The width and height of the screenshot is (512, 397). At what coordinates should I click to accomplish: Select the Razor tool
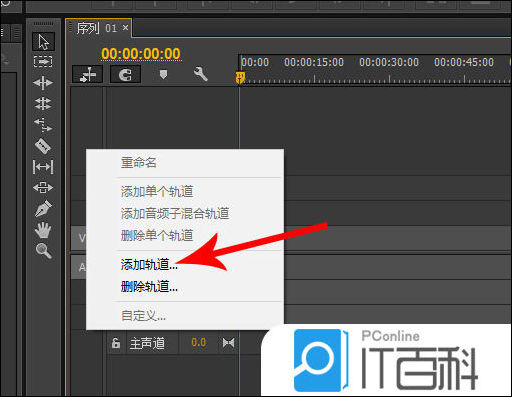click(x=43, y=146)
